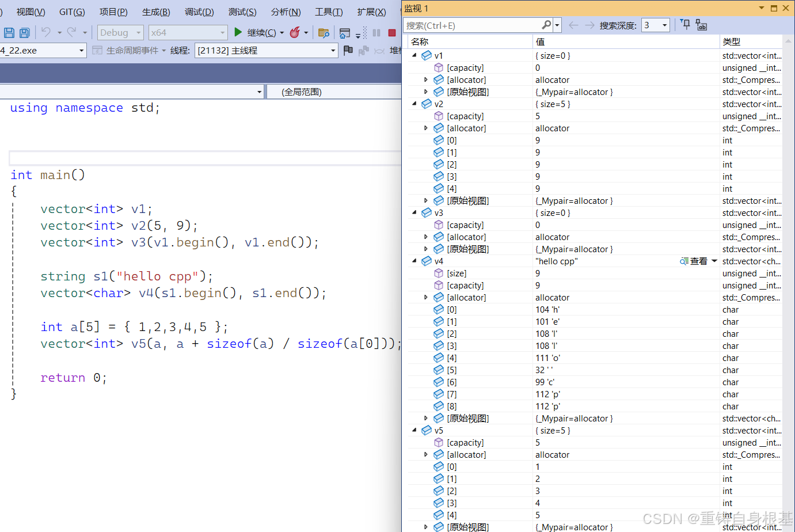The image size is (795, 532).
Task: Sort by the 类型 column header
Action: pyautogui.click(x=751, y=41)
